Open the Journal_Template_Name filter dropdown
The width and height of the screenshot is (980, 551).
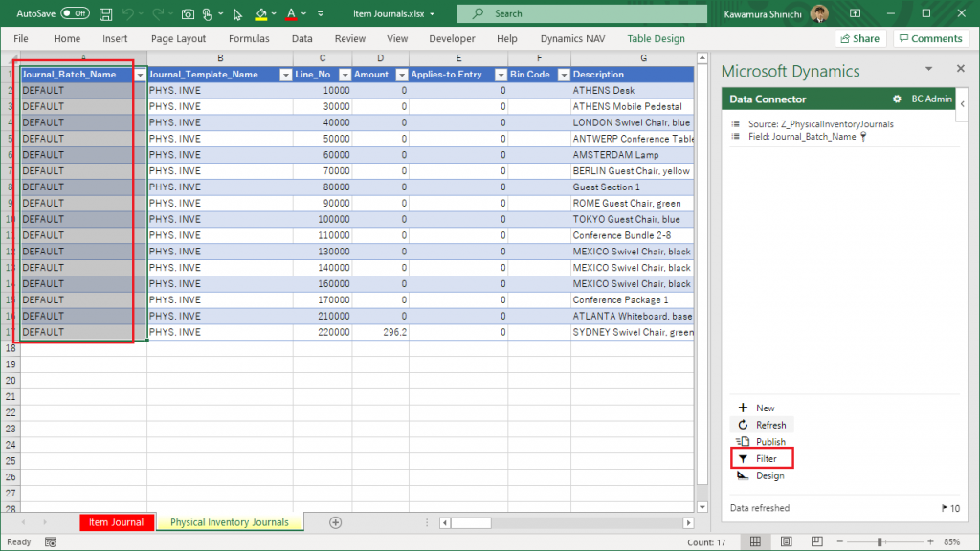285,75
